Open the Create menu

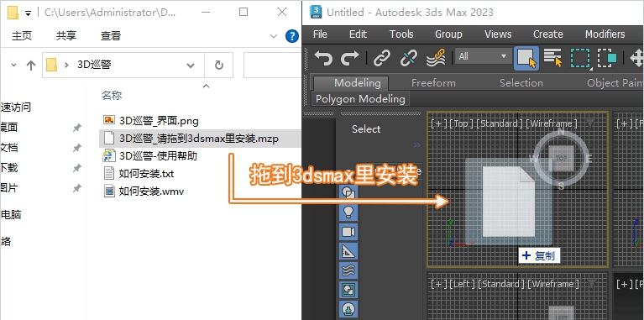pos(548,34)
